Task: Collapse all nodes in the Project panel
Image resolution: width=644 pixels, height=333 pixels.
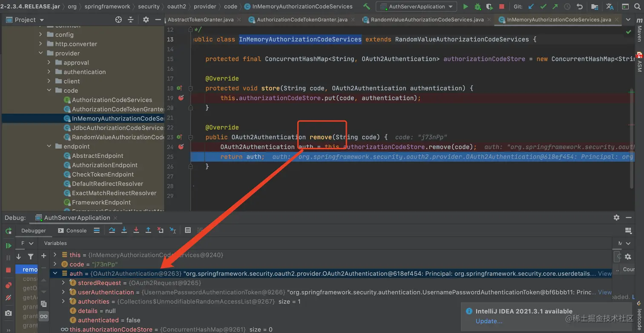Action: 130,20
